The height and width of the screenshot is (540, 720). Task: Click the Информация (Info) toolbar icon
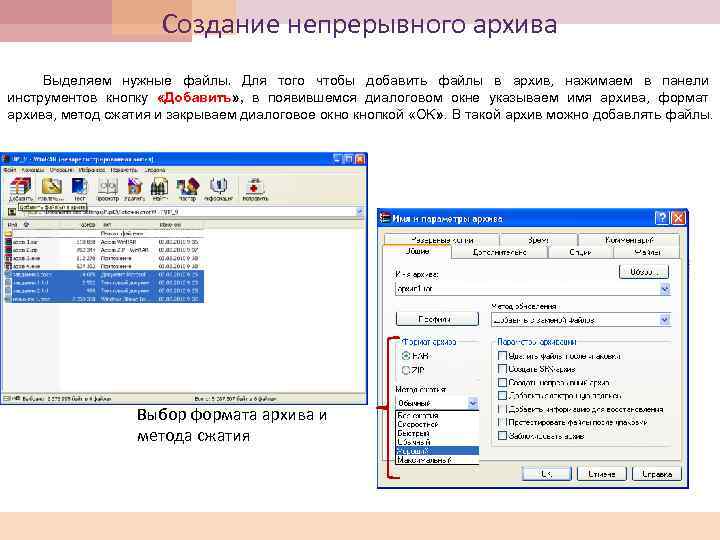coord(218,190)
